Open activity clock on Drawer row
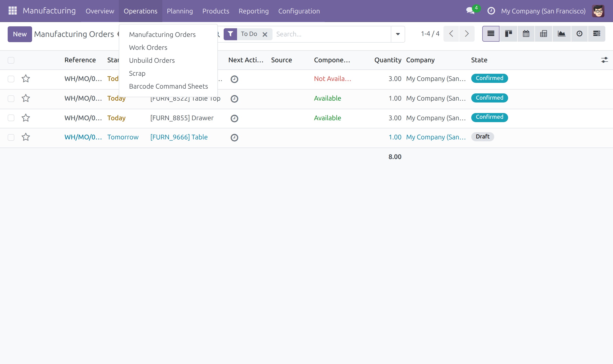Screen dimensions: 613x364 tap(234, 118)
